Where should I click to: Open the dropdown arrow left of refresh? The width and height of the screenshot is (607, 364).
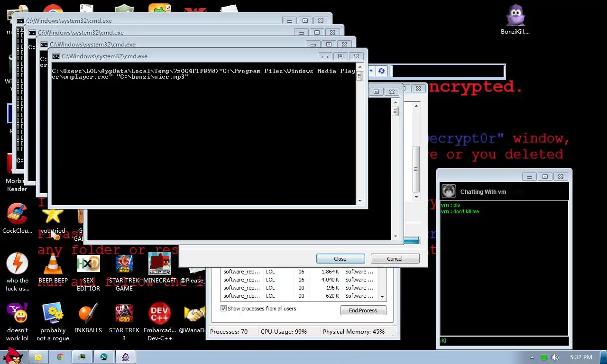click(371, 71)
